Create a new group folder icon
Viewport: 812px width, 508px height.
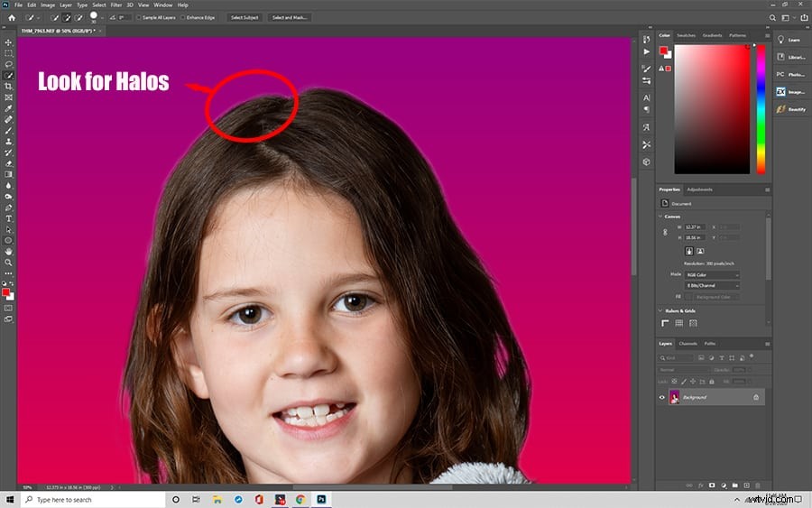tap(734, 485)
